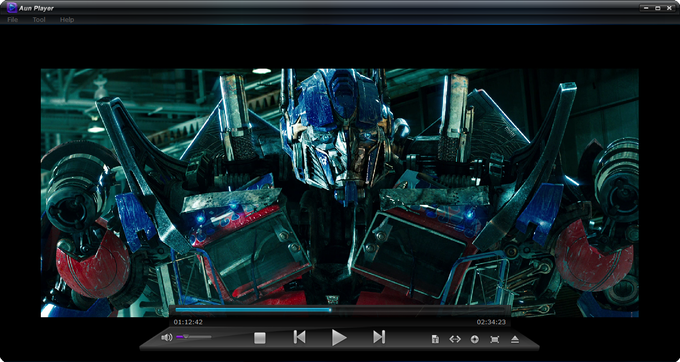Start playback with the Play button
This screenshot has height=362, width=680.
coord(339,337)
